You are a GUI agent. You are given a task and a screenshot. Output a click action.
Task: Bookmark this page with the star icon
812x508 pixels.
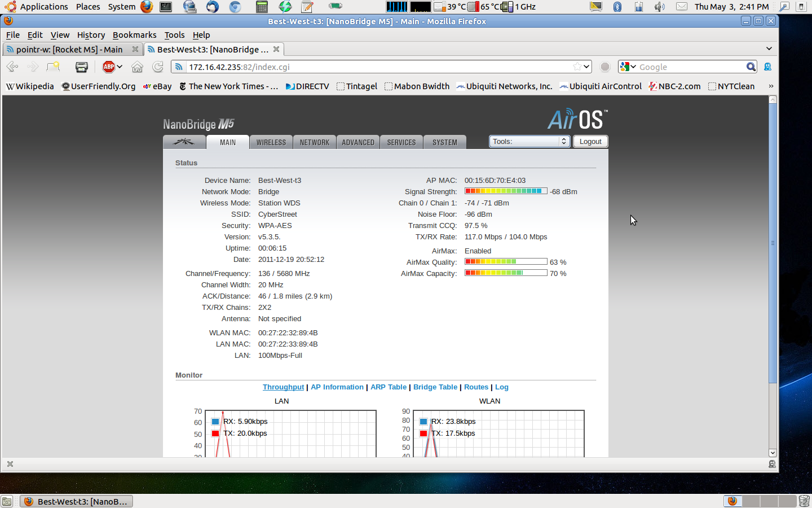[577, 67]
